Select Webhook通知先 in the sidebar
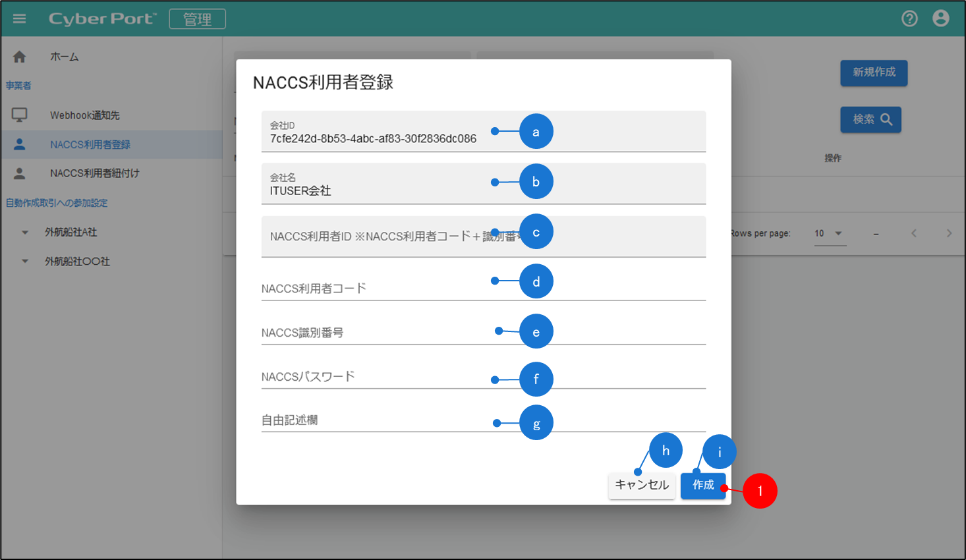The width and height of the screenshot is (966, 560). click(85, 115)
